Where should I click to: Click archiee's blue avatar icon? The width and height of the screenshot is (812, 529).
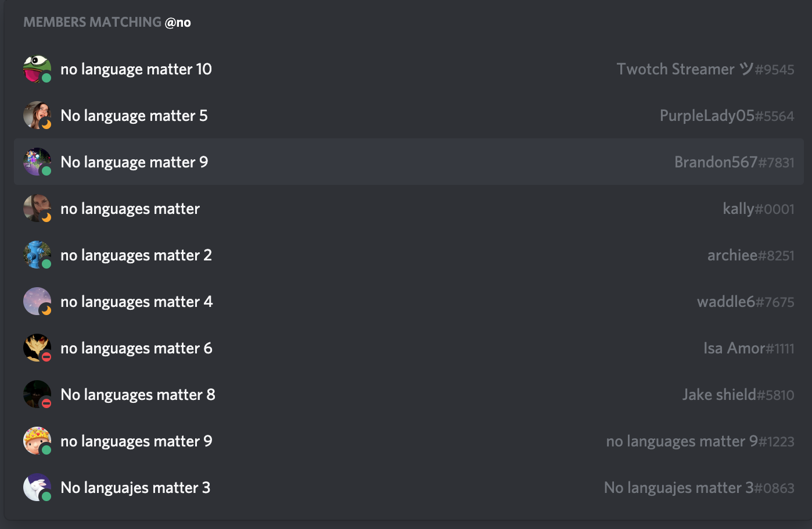(x=37, y=255)
